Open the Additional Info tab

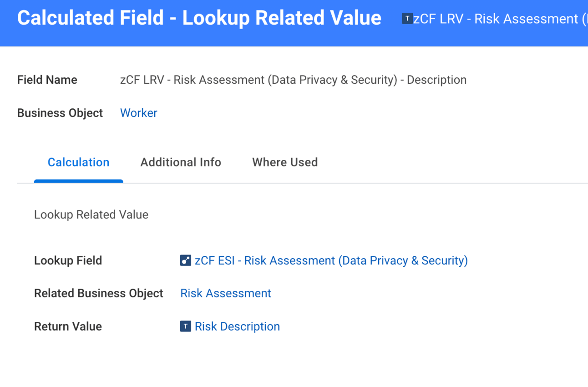181,163
